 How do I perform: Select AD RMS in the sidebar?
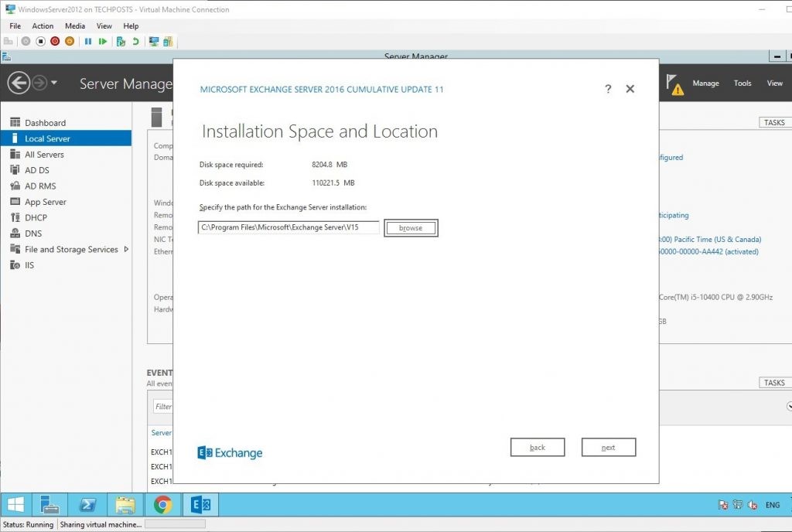pos(66,186)
